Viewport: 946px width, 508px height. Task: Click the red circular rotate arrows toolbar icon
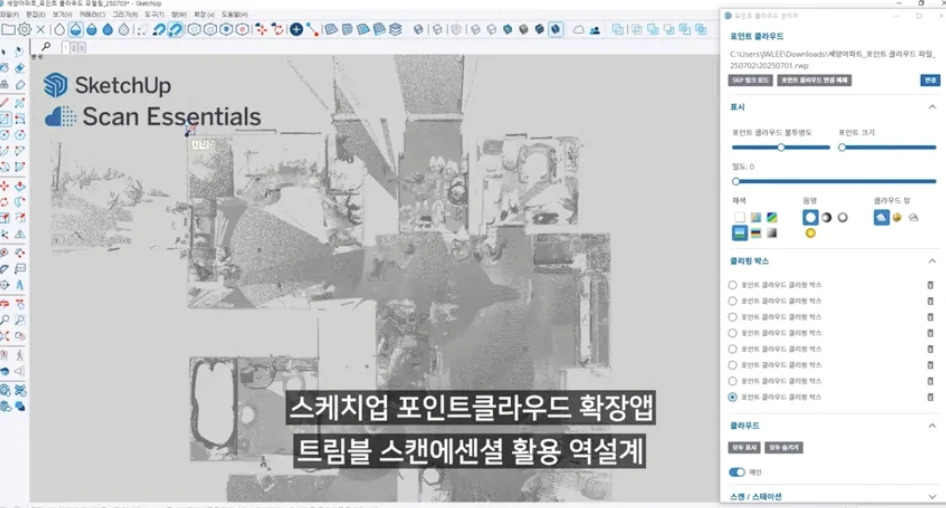(x=278, y=29)
